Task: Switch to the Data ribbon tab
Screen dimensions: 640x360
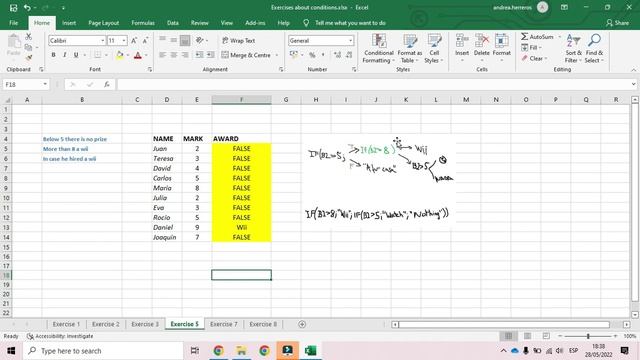Action: pos(173,23)
